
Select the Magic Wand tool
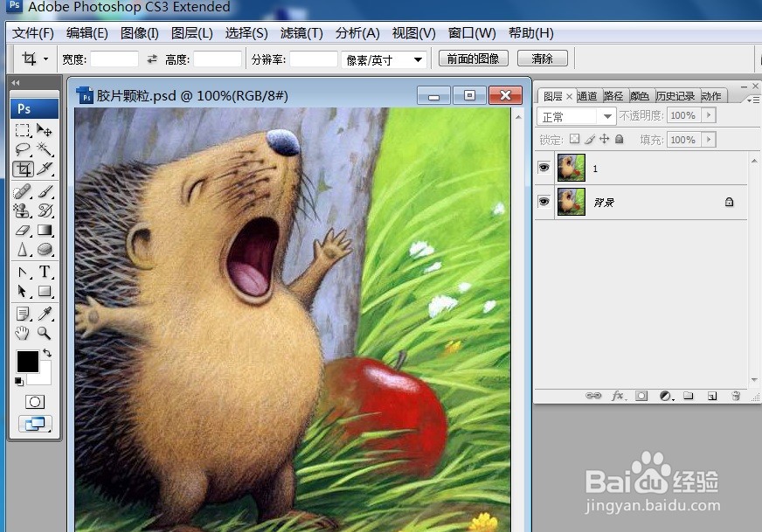[x=45, y=149]
